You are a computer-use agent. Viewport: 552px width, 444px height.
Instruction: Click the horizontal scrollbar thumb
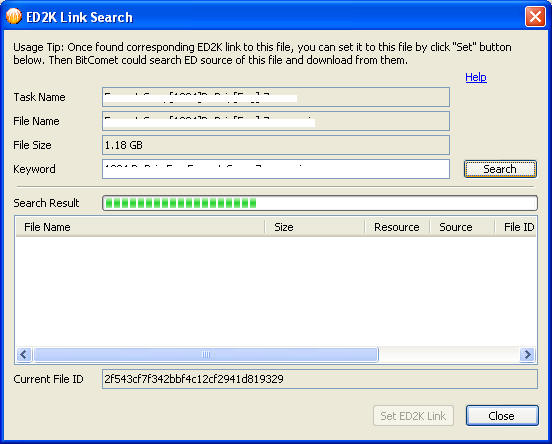coord(206,354)
